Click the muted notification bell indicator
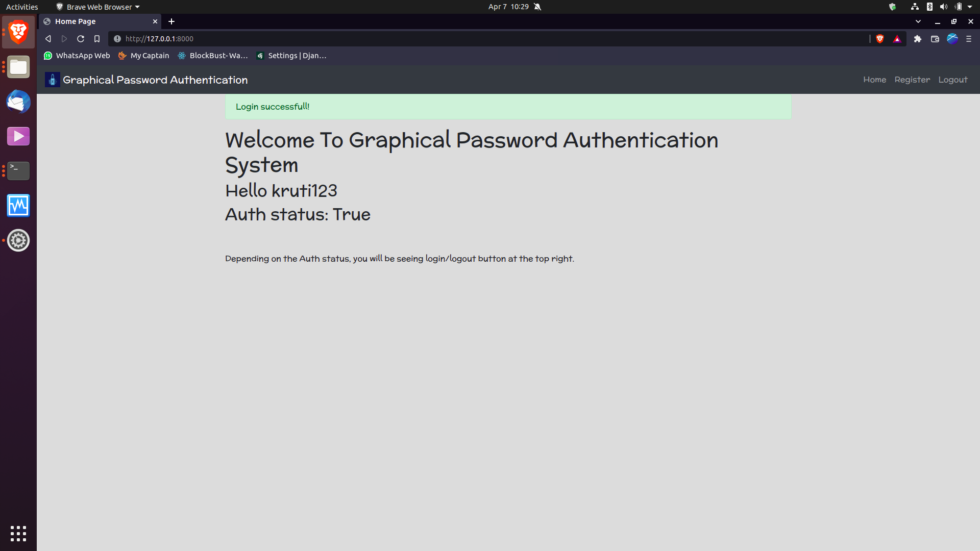Viewport: 980px width, 551px height. (537, 7)
